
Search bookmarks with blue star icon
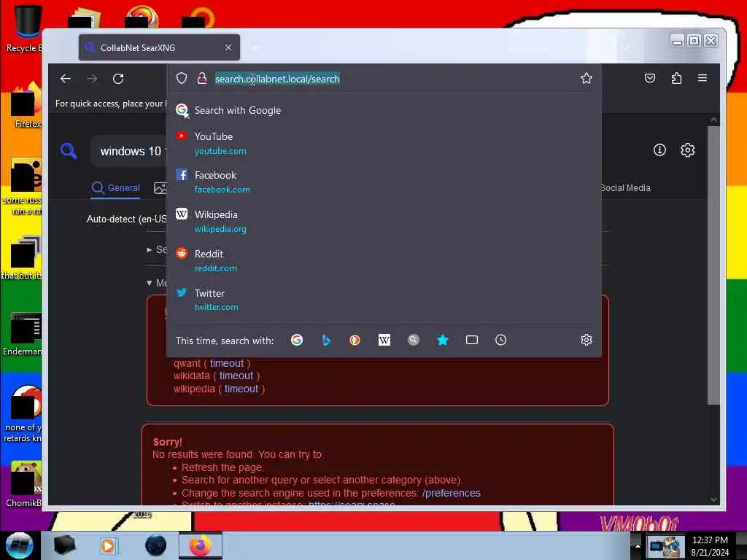point(443,340)
